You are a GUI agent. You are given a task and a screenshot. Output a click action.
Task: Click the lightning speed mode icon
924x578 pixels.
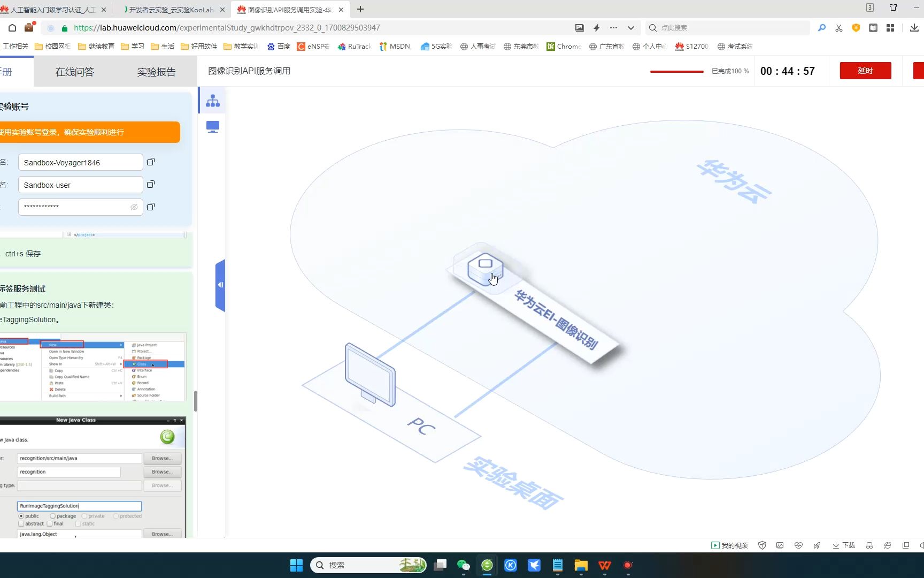[x=597, y=28]
